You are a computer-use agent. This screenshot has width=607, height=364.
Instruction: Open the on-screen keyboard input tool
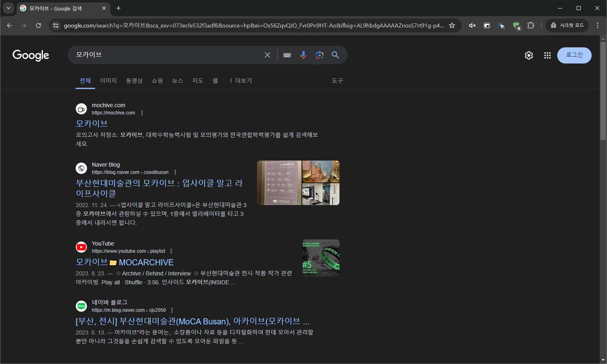pyautogui.click(x=287, y=55)
